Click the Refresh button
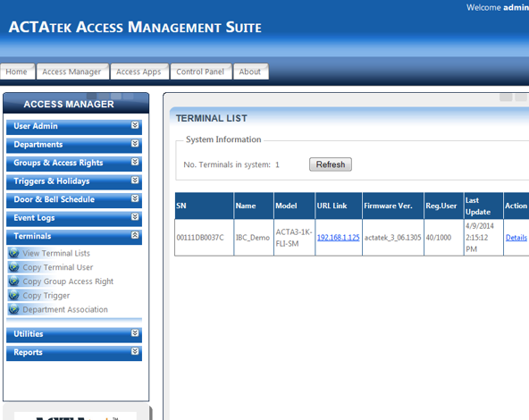529x420 pixels. click(x=331, y=164)
